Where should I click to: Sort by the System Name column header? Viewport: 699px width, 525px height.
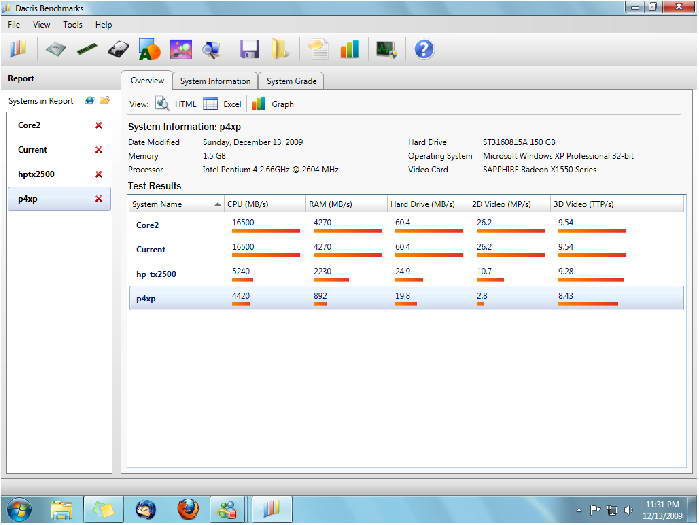click(x=176, y=204)
